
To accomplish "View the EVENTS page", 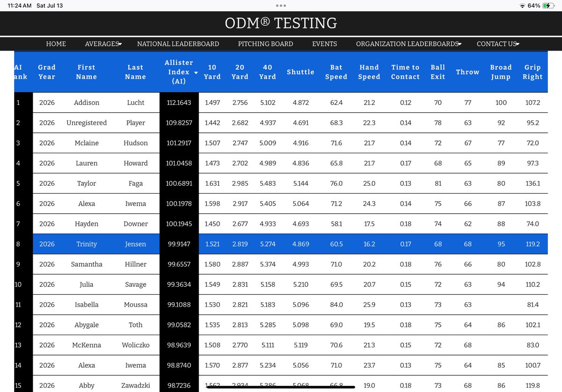I will click(325, 44).
